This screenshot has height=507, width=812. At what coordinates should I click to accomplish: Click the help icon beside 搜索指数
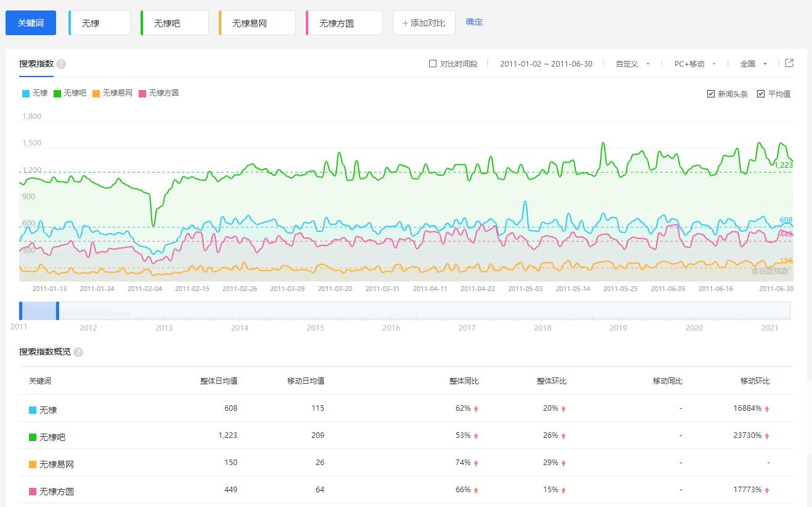point(61,64)
